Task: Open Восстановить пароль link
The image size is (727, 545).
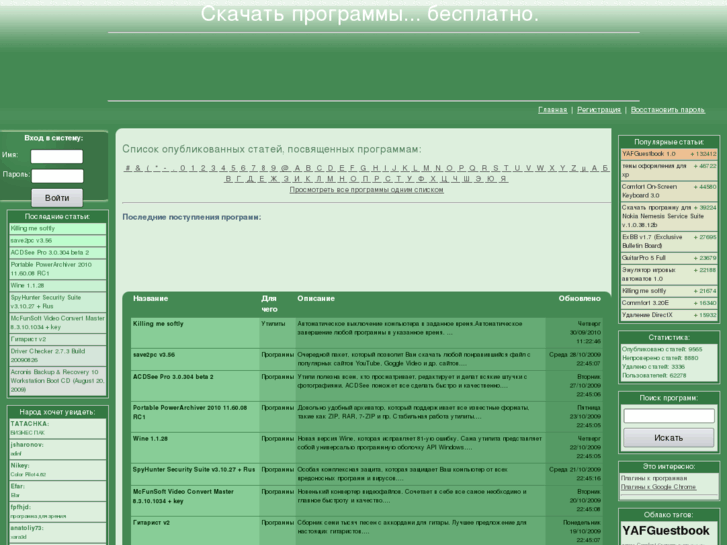Action: [x=668, y=110]
